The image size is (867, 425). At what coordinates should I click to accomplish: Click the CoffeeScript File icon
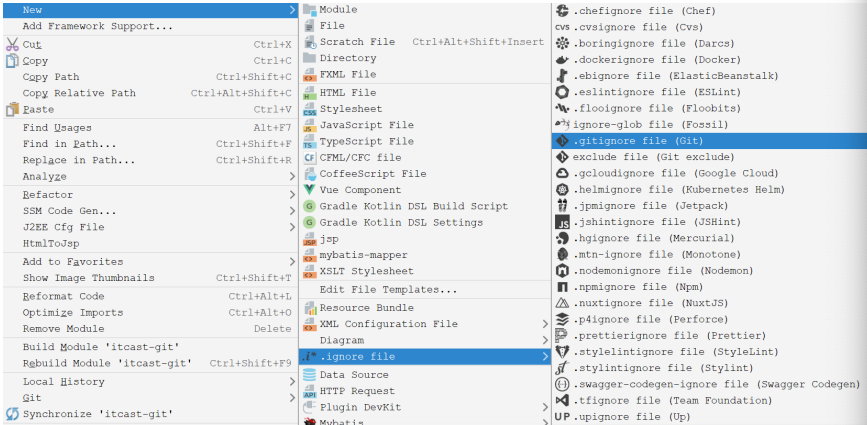tap(310, 174)
